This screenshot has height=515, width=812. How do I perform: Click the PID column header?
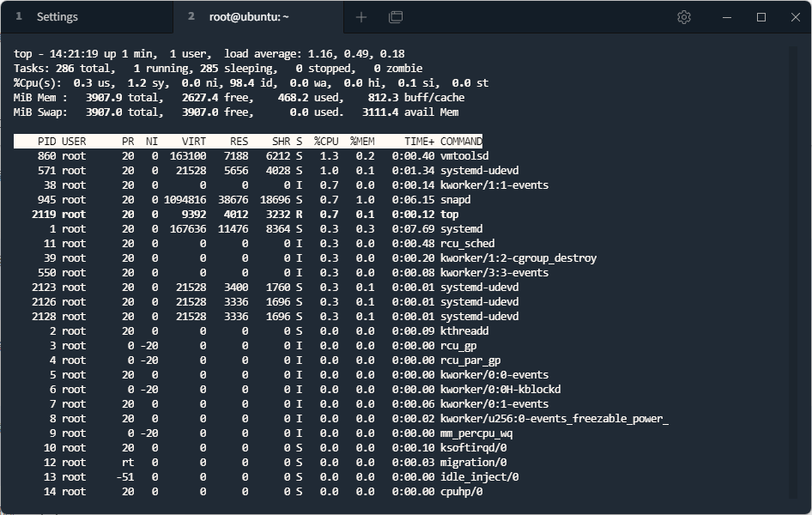(47, 142)
